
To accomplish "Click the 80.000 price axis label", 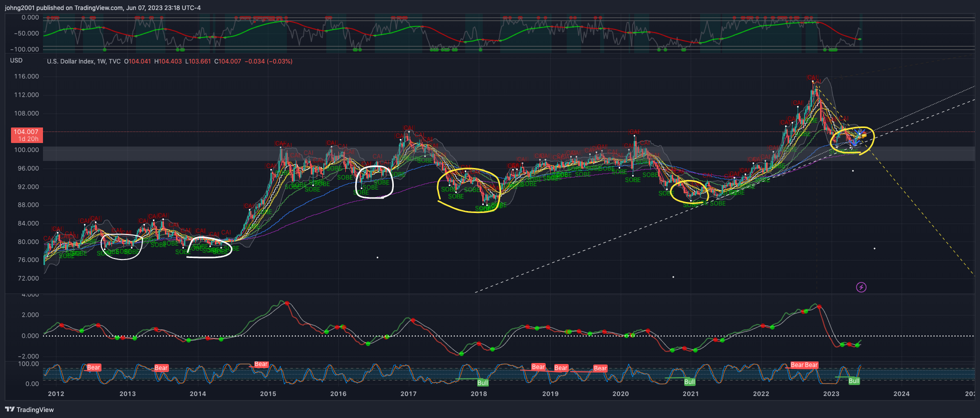I will click(28, 242).
